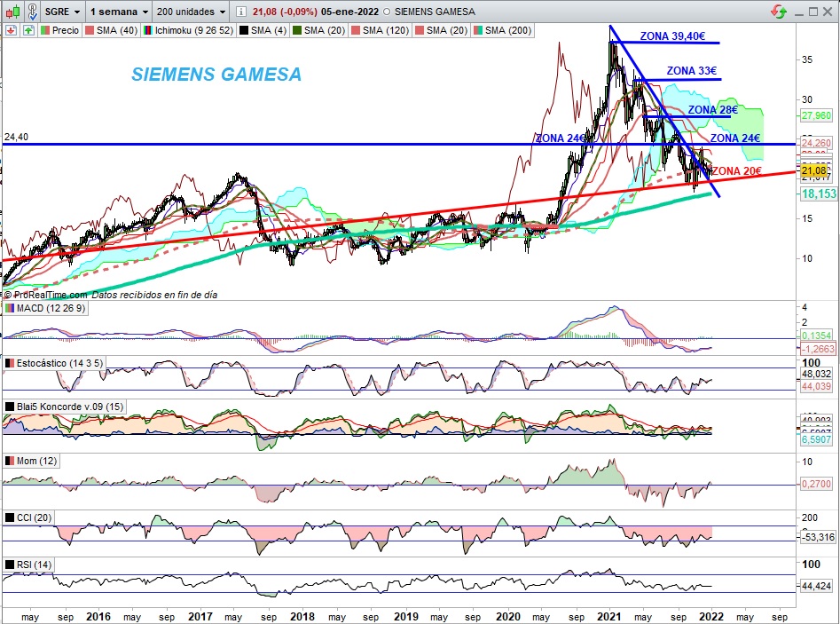
Task: Open the SGRE ticker dropdown
Action: [62, 12]
